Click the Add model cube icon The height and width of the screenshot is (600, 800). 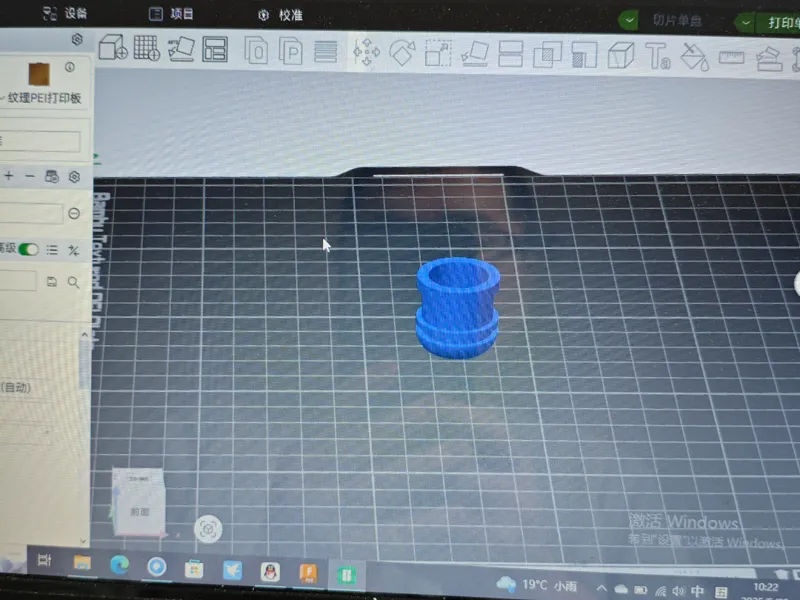[x=113, y=47]
